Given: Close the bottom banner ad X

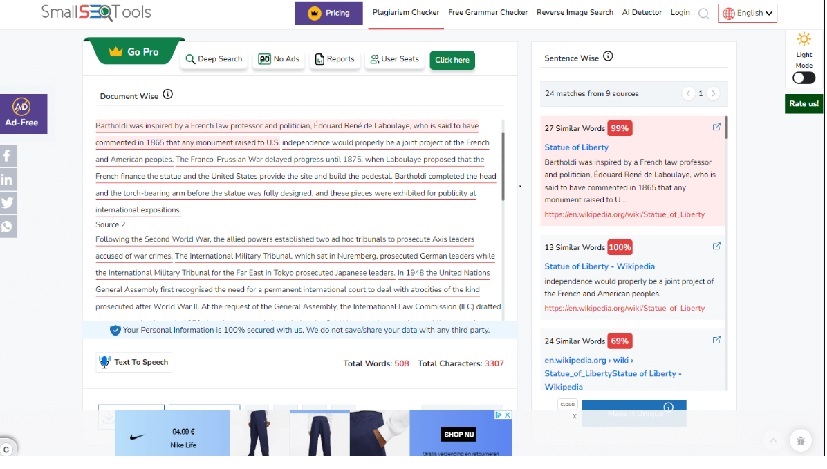Looking at the screenshot, I should click(507, 415).
